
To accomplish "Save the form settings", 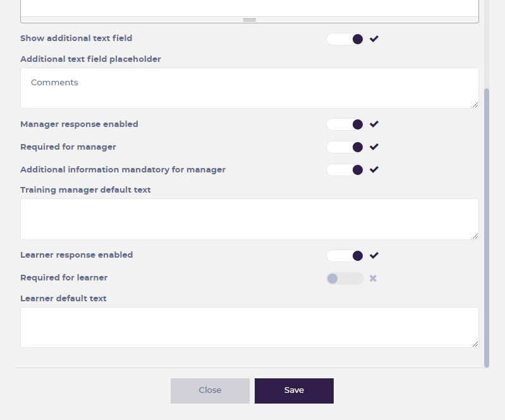I will tap(294, 390).
